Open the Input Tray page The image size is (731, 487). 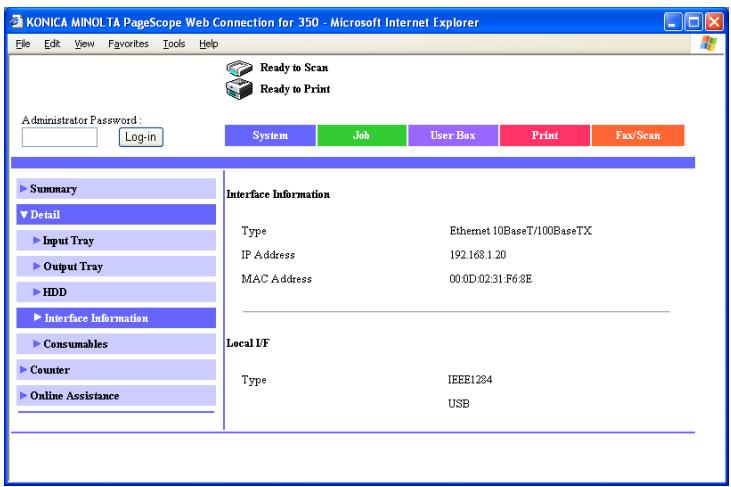[x=116, y=240]
